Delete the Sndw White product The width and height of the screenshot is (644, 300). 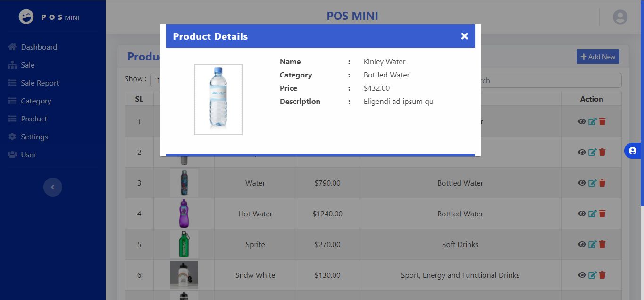602,275
